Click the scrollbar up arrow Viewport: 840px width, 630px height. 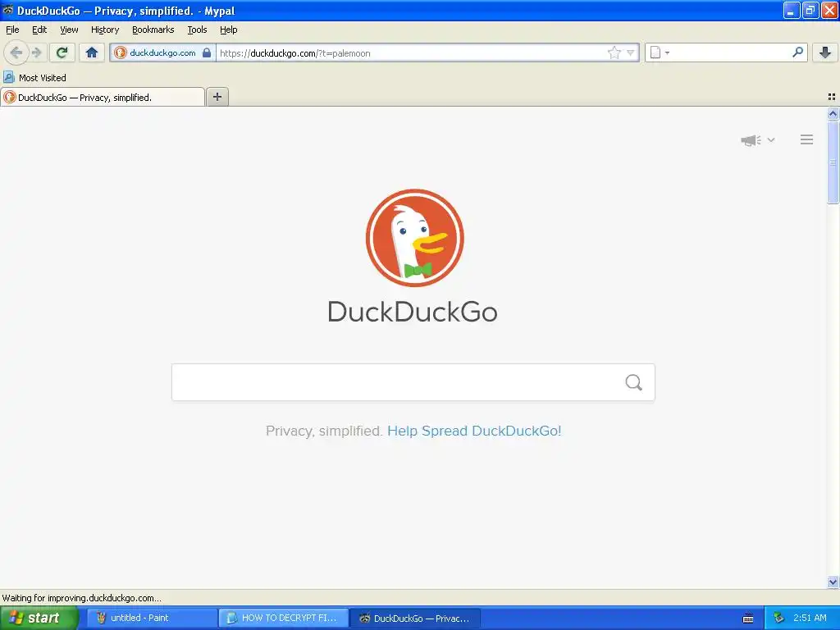coord(833,113)
